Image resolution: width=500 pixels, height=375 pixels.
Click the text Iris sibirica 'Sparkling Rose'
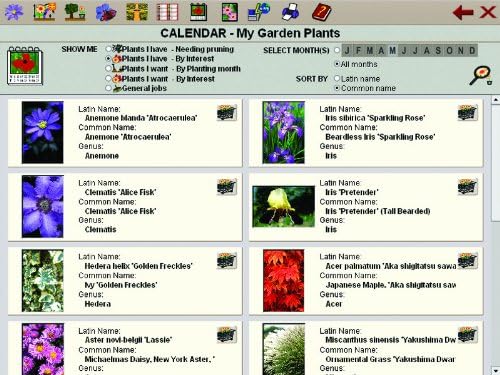click(375, 118)
